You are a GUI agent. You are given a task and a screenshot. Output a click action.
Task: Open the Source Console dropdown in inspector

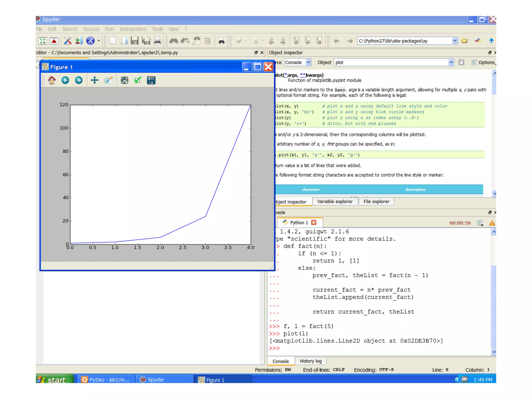298,62
